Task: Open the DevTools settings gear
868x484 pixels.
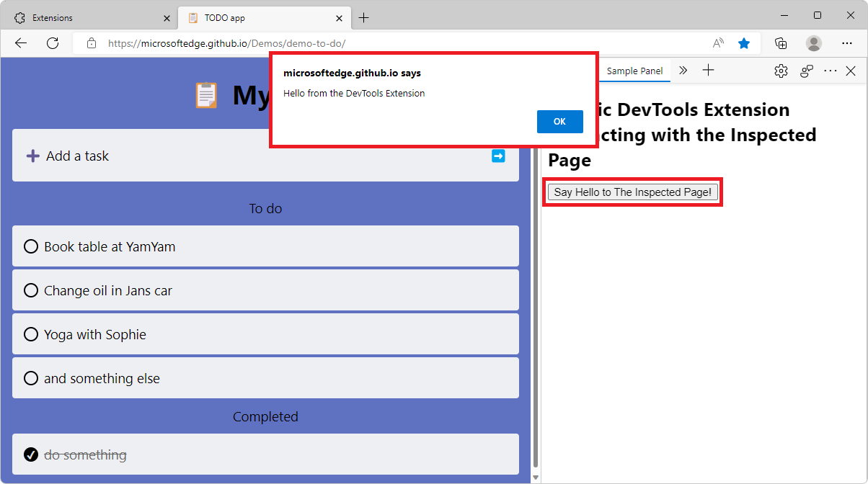Action: click(781, 71)
